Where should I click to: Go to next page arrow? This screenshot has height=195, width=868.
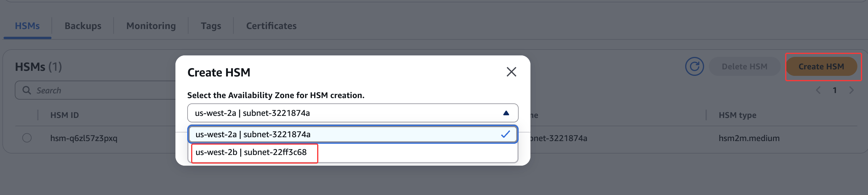tap(851, 90)
